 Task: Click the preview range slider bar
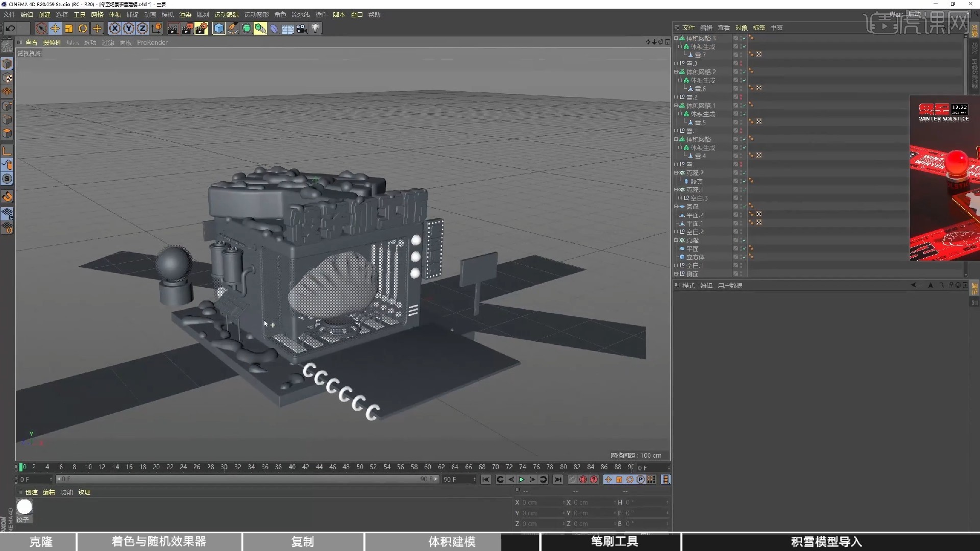pos(247,480)
